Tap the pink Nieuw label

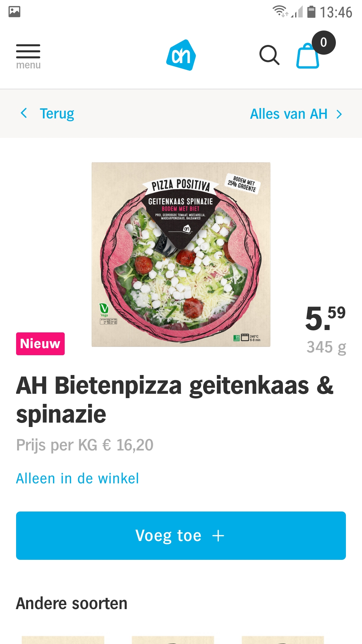coord(40,344)
